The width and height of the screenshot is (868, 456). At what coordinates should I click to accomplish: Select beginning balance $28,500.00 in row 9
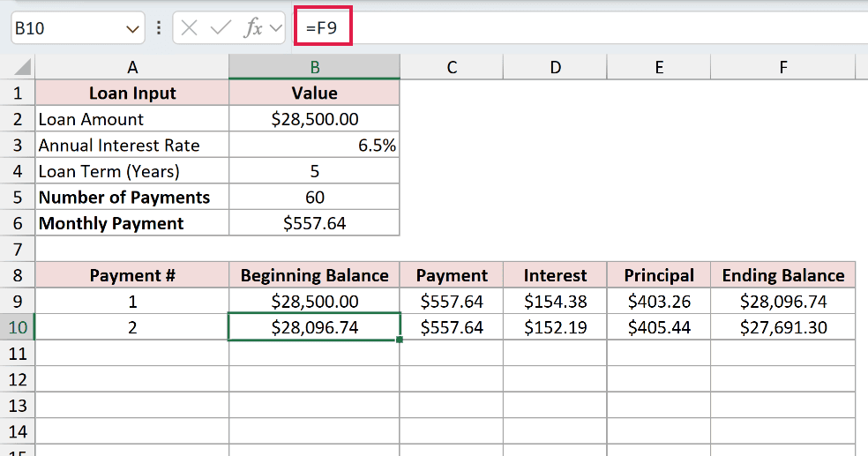pos(314,301)
